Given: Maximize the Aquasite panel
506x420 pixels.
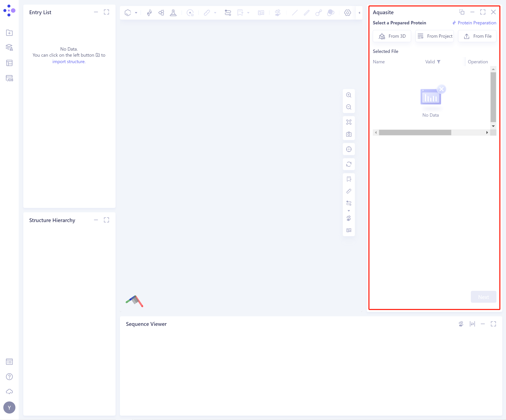Looking at the screenshot, I should (x=483, y=12).
